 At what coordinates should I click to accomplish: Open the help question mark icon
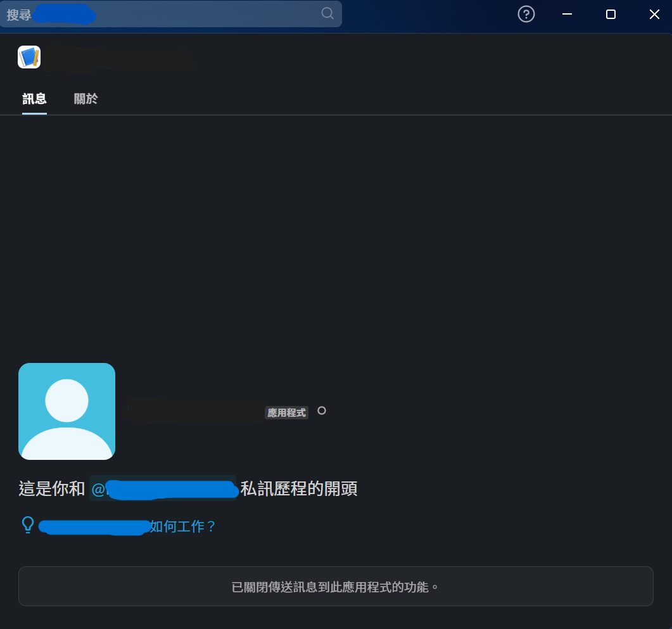pyautogui.click(x=526, y=14)
